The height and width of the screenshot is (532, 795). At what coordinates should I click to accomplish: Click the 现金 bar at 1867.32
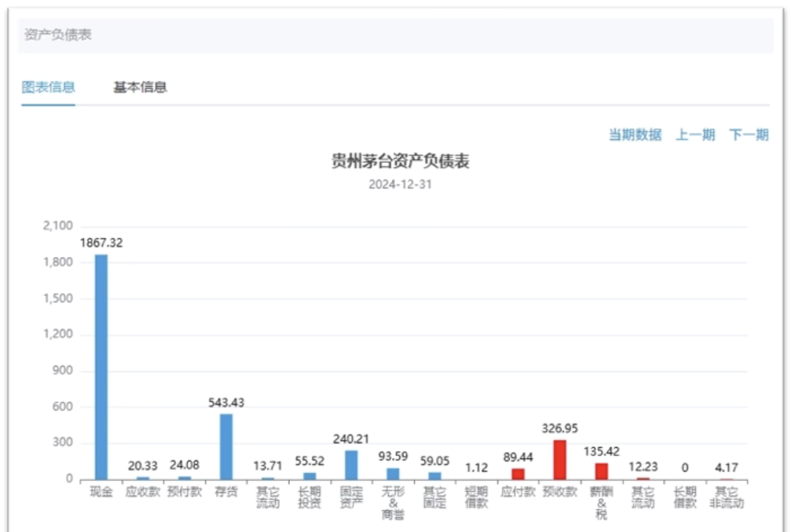click(x=101, y=367)
